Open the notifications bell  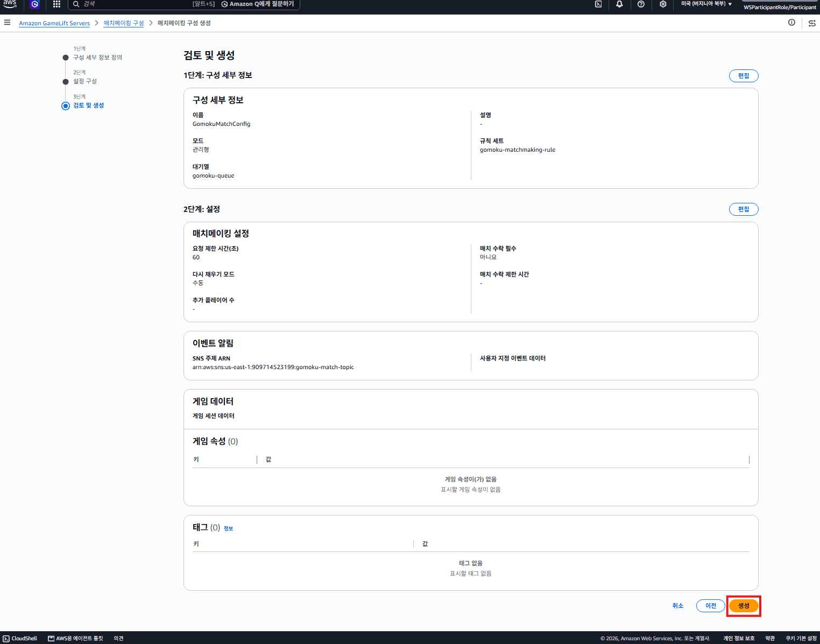[x=619, y=4]
